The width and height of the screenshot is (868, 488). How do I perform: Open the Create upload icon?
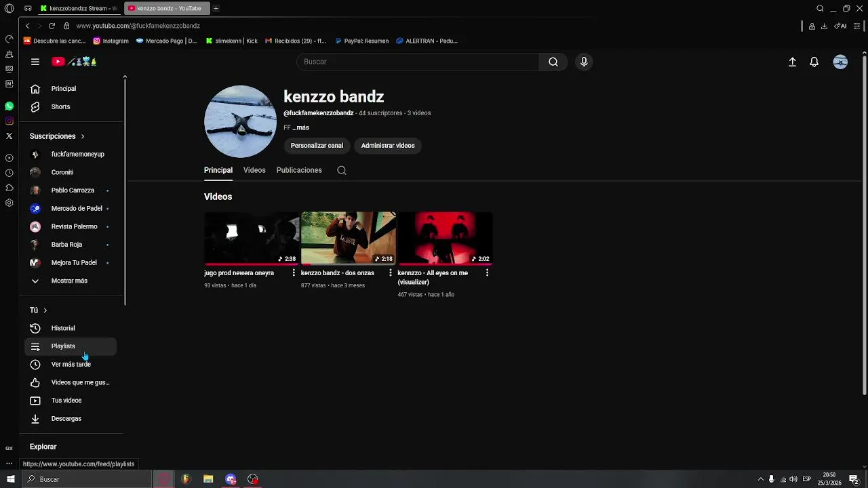tap(792, 62)
